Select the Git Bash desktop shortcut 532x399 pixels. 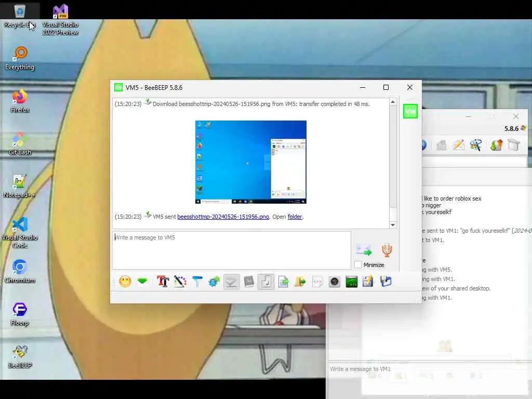(20, 143)
